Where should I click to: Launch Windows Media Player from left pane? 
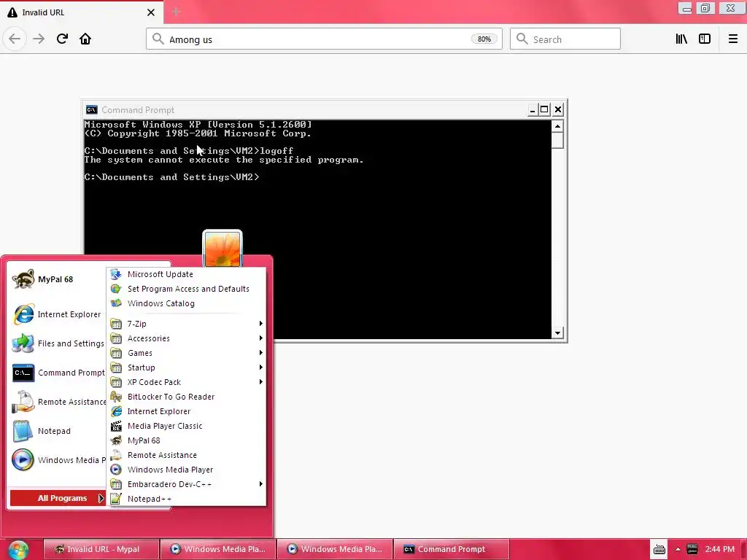pyautogui.click(x=57, y=460)
